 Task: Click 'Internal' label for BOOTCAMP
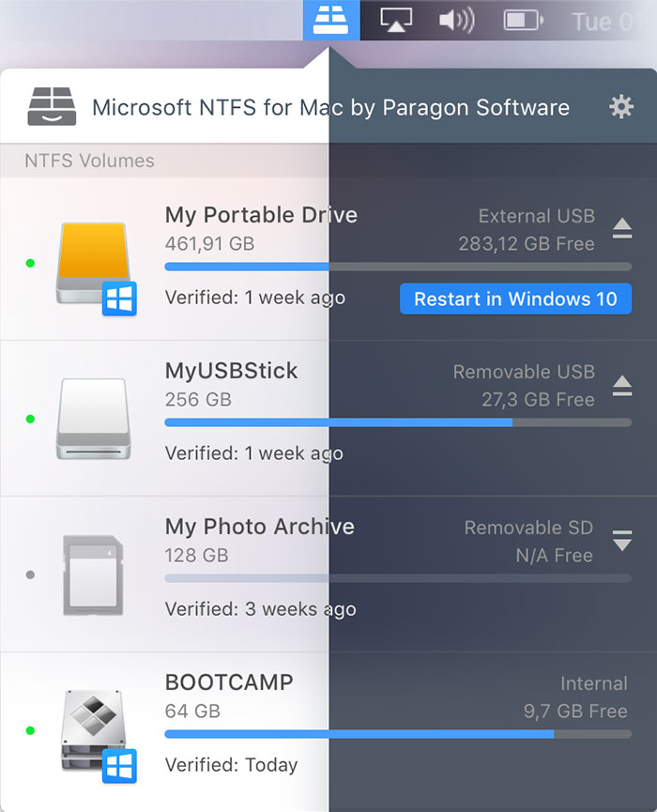(594, 683)
